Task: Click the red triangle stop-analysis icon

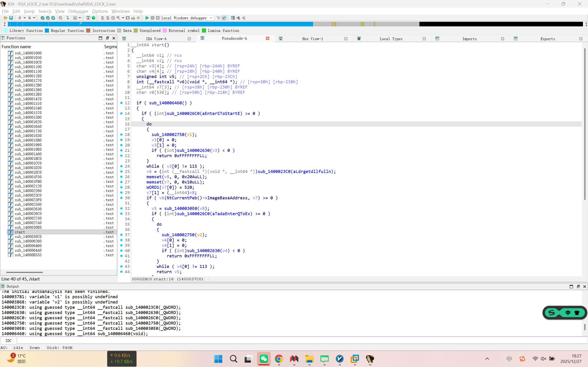Action: (88, 18)
